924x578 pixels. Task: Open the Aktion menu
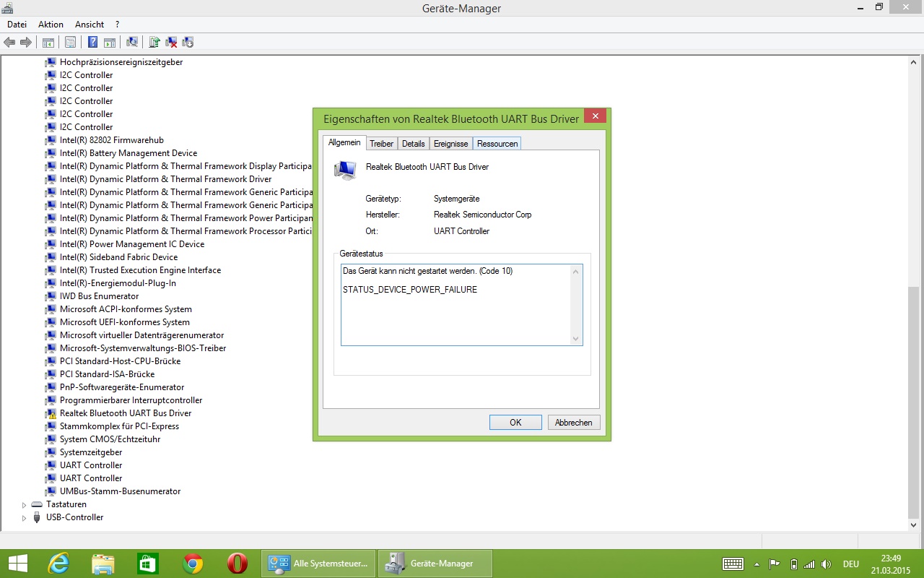[x=51, y=25]
